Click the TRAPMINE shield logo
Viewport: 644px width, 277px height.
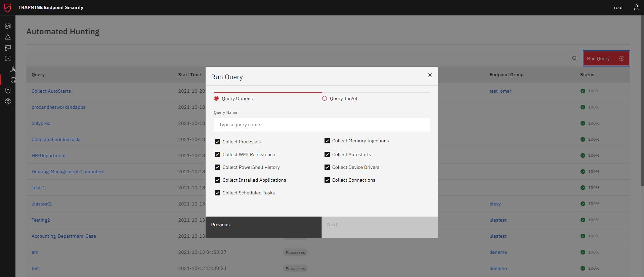coord(7,7)
